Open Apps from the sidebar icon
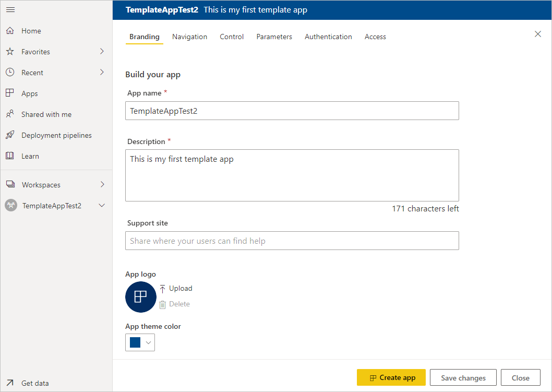The width and height of the screenshot is (552, 392). 10,93
